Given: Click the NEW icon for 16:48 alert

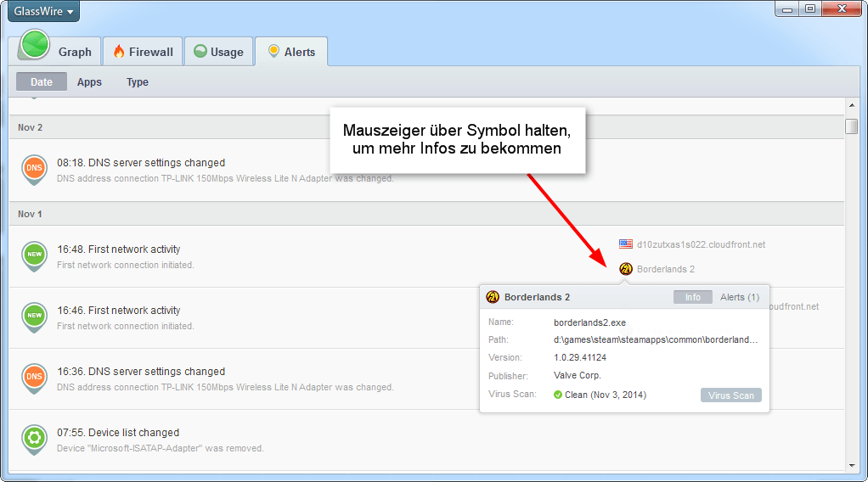Looking at the screenshot, I should [x=34, y=256].
